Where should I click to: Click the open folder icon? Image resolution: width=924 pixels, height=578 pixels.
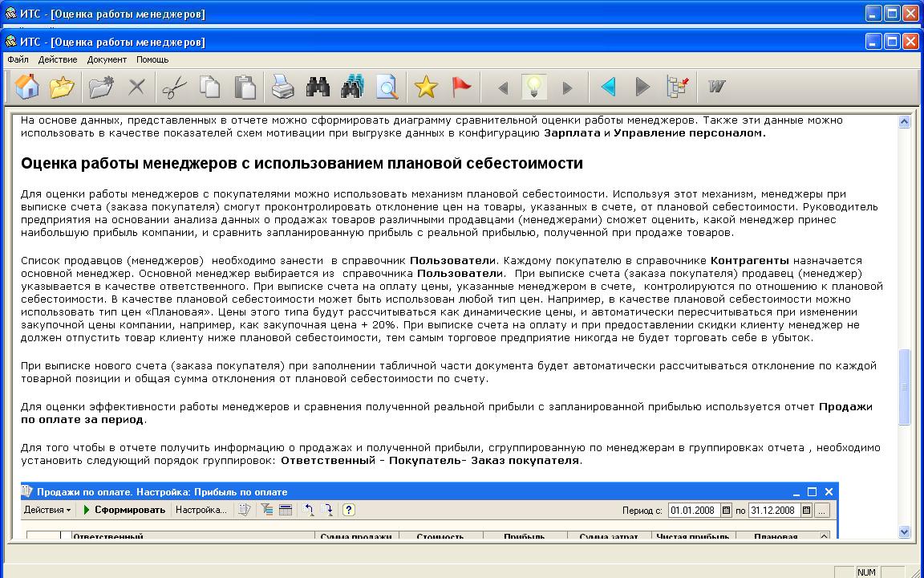tap(62, 87)
